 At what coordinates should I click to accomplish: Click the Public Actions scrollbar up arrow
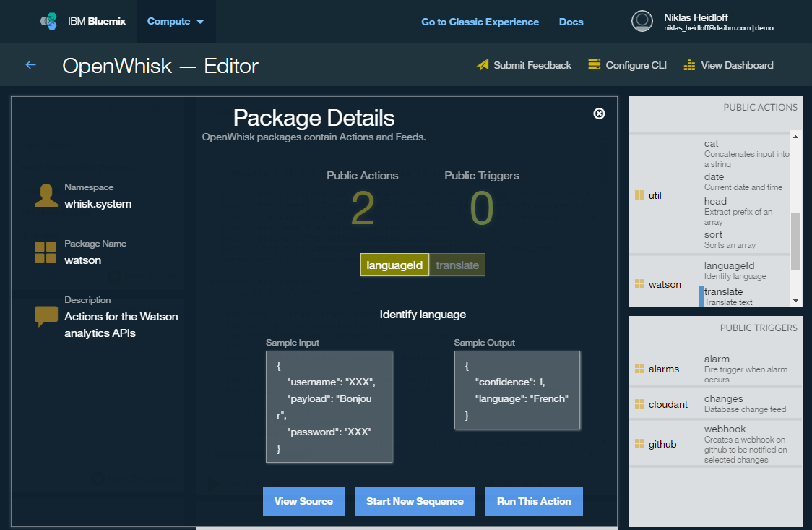pos(795,136)
